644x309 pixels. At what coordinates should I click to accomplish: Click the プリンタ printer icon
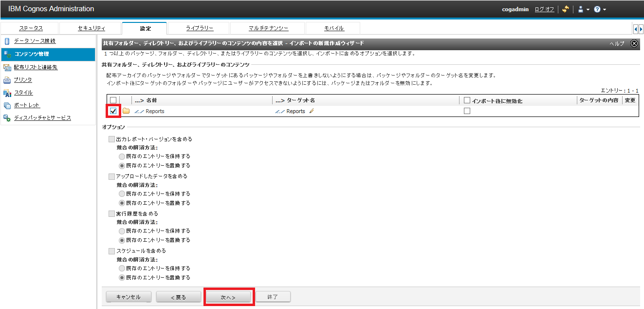point(7,80)
